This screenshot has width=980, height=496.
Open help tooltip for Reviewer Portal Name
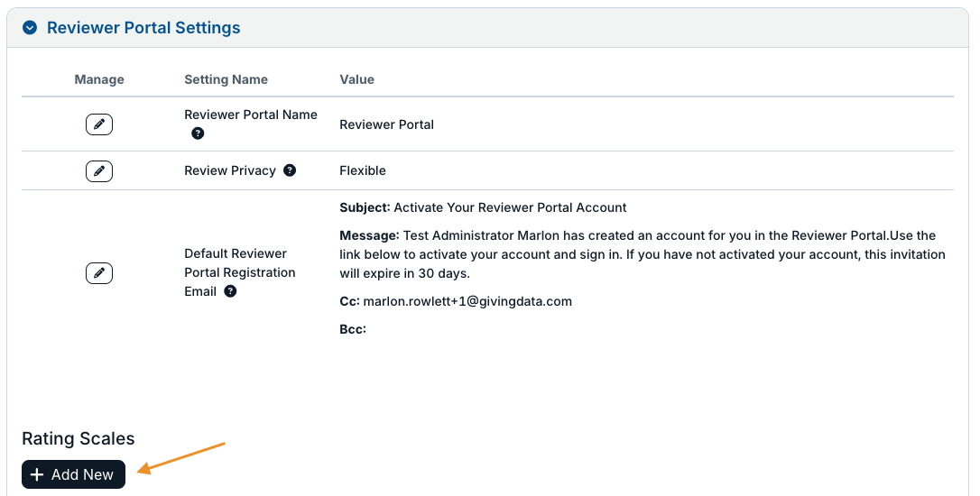[198, 133]
